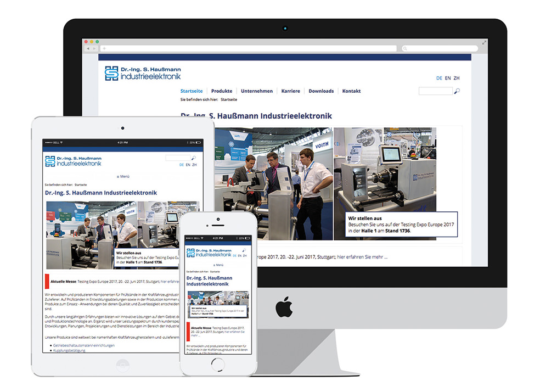Click the phone site logo
Viewport: 551px width, 392px height.
pos(209,253)
